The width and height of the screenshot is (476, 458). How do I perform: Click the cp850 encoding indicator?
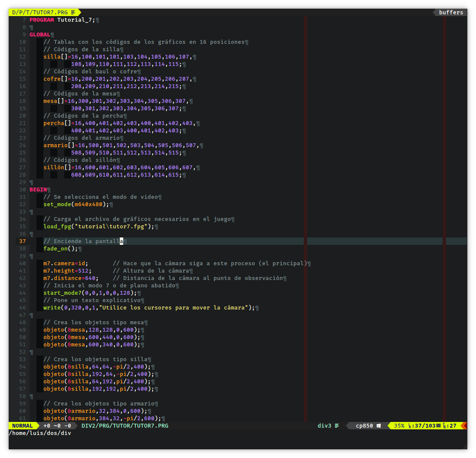click(x=364, y=426)
